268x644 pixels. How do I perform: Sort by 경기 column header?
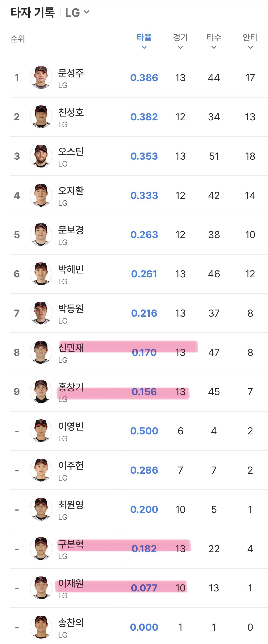180,41
